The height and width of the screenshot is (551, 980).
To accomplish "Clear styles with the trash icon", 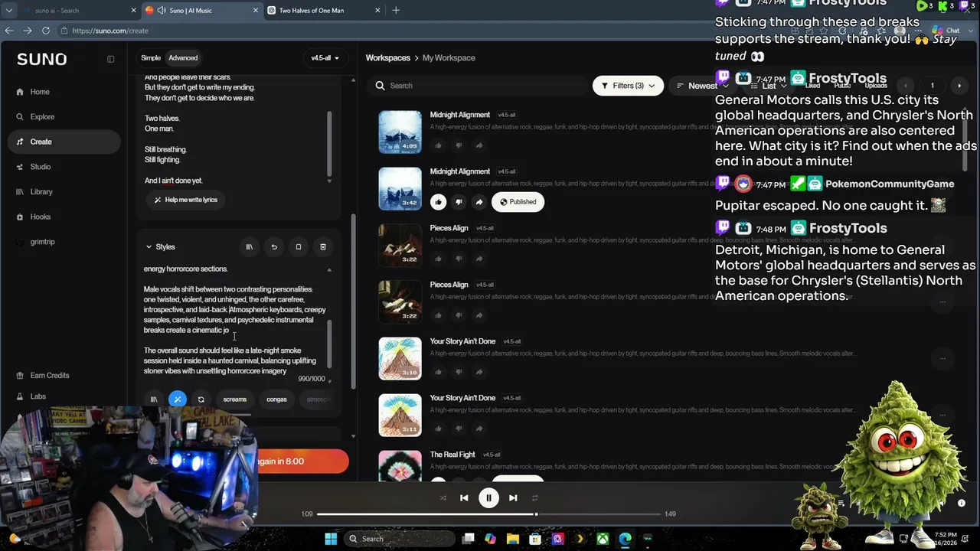I will click(x=323, y=247).
